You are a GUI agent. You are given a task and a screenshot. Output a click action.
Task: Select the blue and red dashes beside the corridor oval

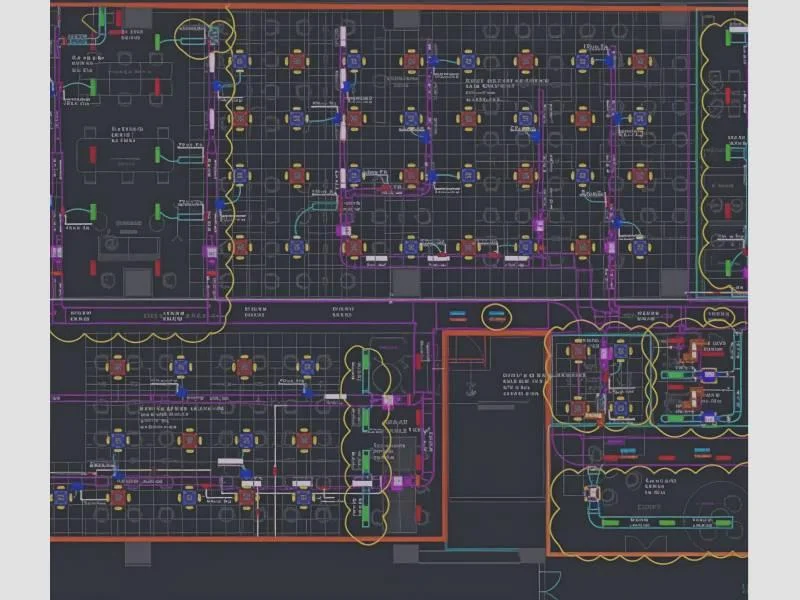coord(459,318)
